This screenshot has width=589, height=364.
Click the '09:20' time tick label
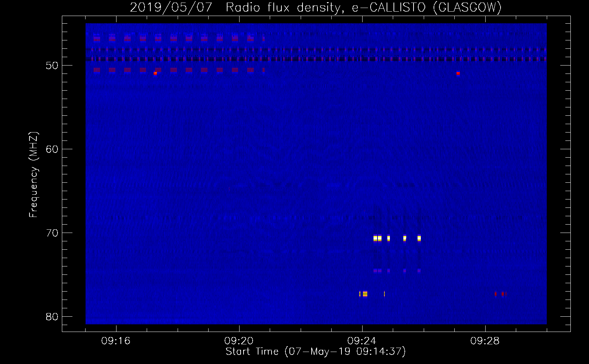(239, 341)
